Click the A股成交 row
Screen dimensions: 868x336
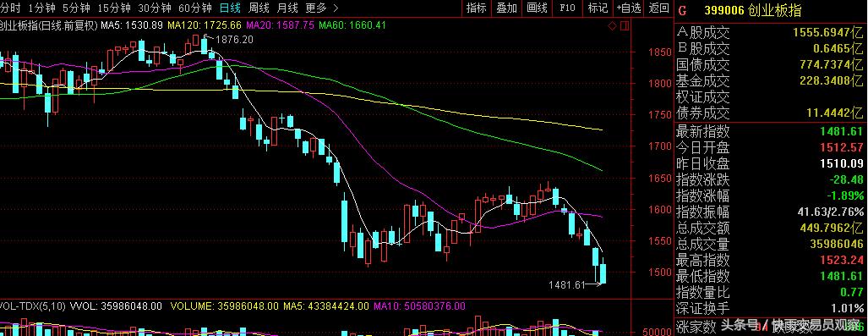click(x=770, y=33)
